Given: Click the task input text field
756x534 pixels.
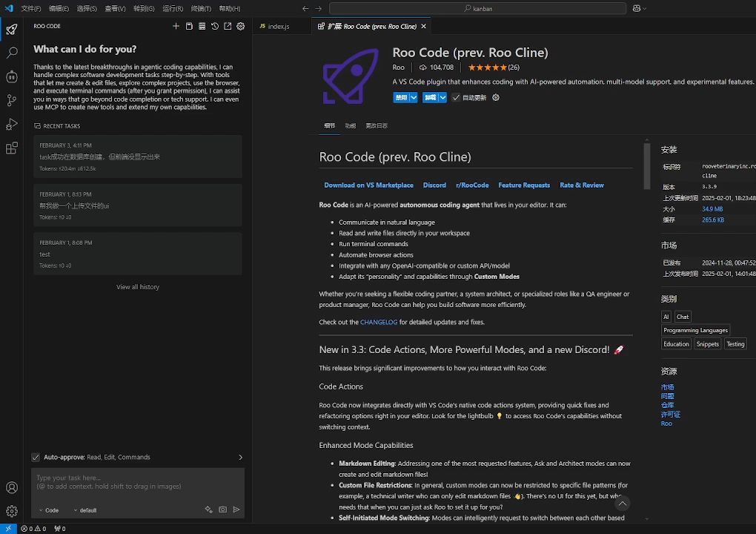Looking at the screenshot, I should click(137, 483).
